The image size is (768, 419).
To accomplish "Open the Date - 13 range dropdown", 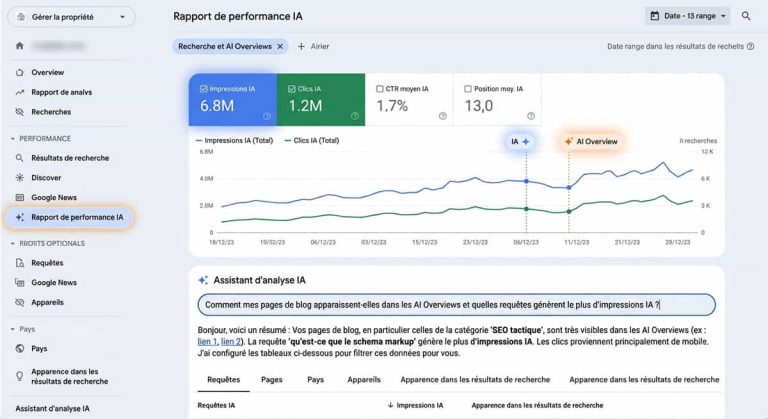I will click(x=688, y=16).
